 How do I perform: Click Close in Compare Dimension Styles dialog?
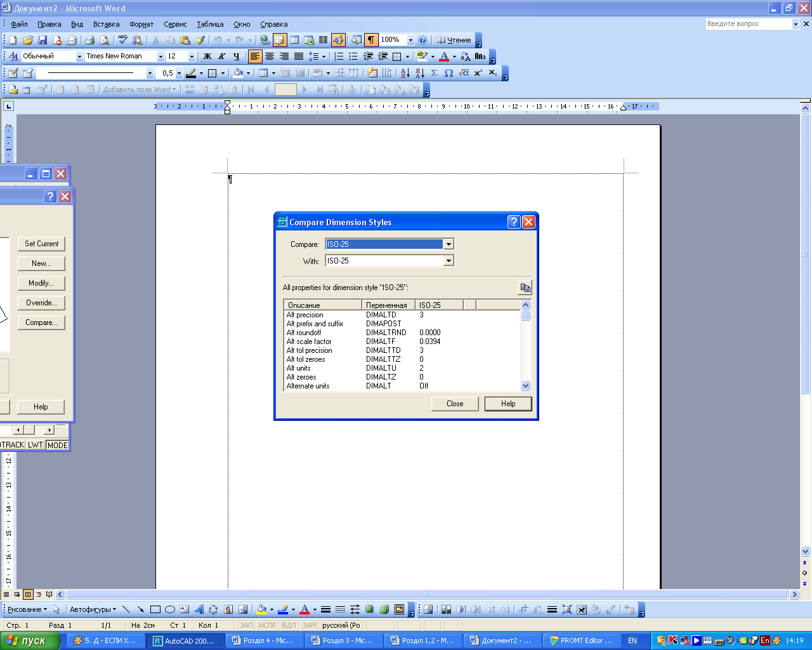455,404
